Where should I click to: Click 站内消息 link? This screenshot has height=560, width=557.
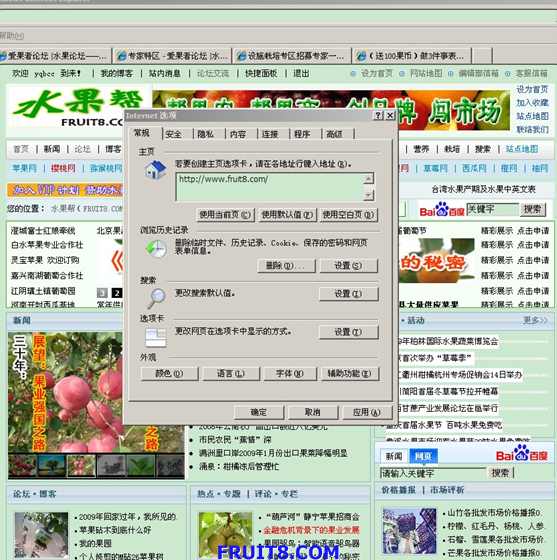(x=165, y=74)
